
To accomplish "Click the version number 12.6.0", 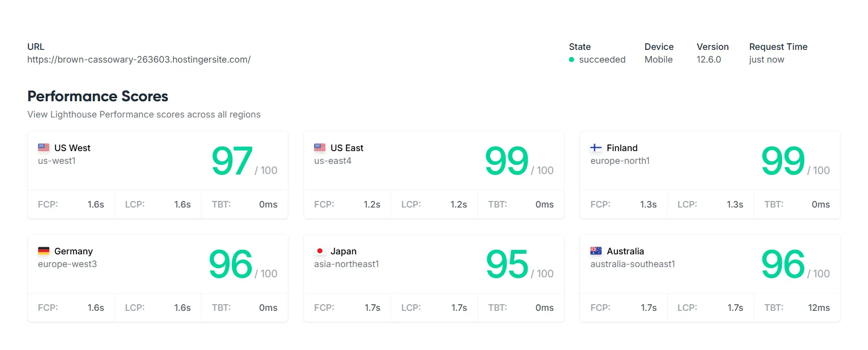I will pos(709,60).
